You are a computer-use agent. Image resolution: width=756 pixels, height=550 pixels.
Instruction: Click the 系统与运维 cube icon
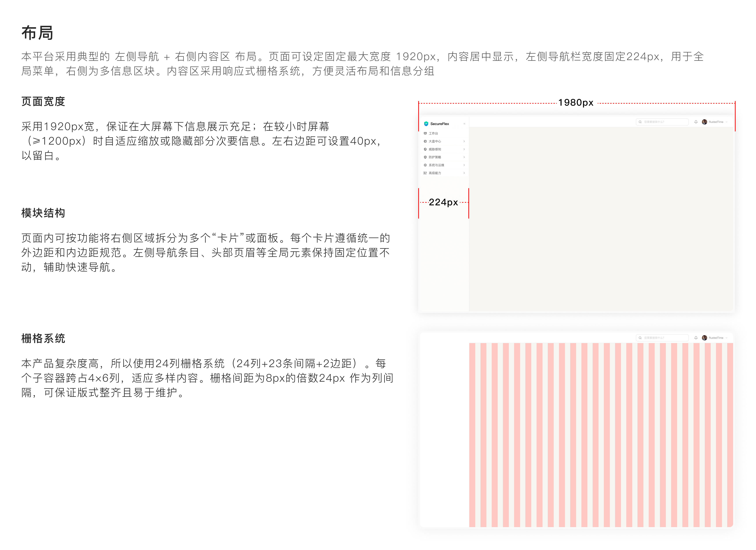[425, 165]
